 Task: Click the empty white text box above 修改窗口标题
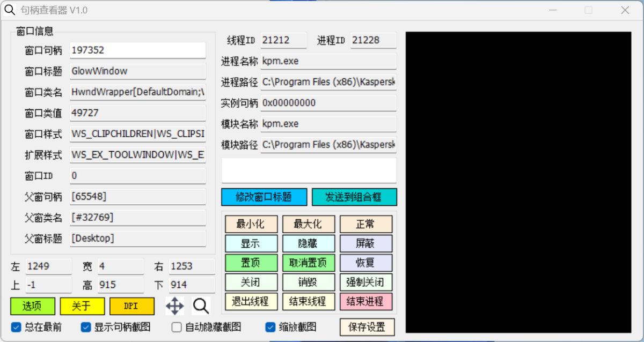[x=309, y=170]
